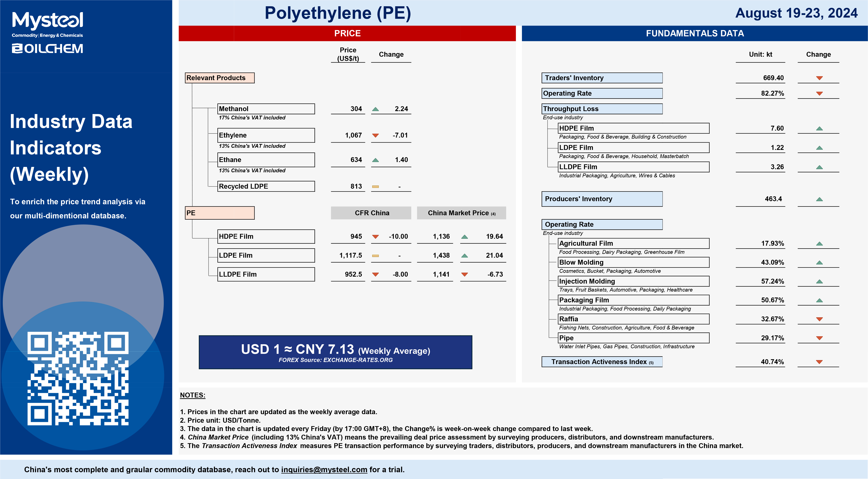868x479 pixels.
Task: Click the Throughput Loss label box
Action: point(602,109)
